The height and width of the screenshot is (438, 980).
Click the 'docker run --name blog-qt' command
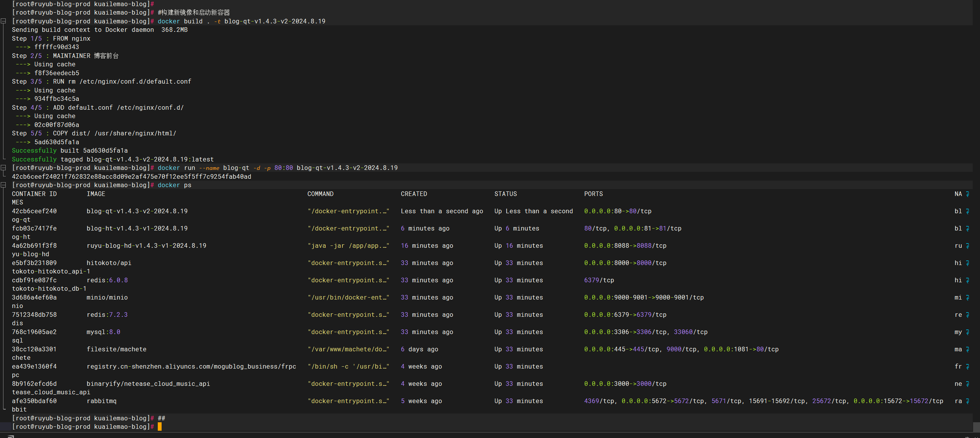(278, 168)
